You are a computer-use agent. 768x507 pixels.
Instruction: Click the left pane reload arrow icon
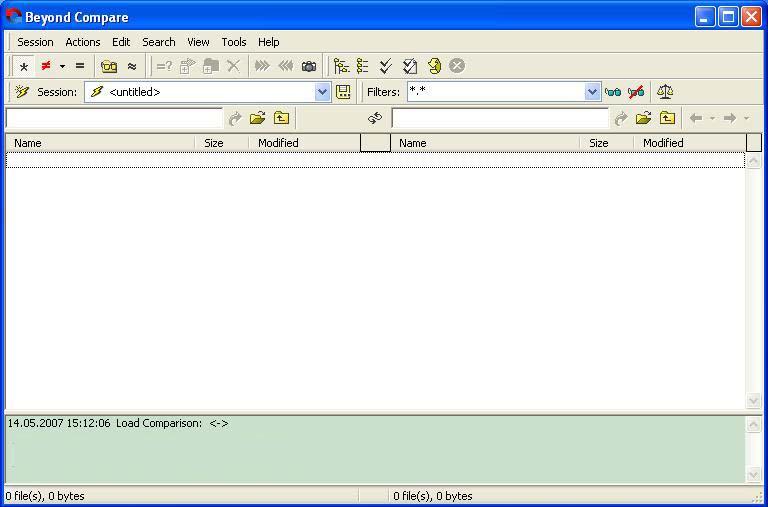point(235,118)
